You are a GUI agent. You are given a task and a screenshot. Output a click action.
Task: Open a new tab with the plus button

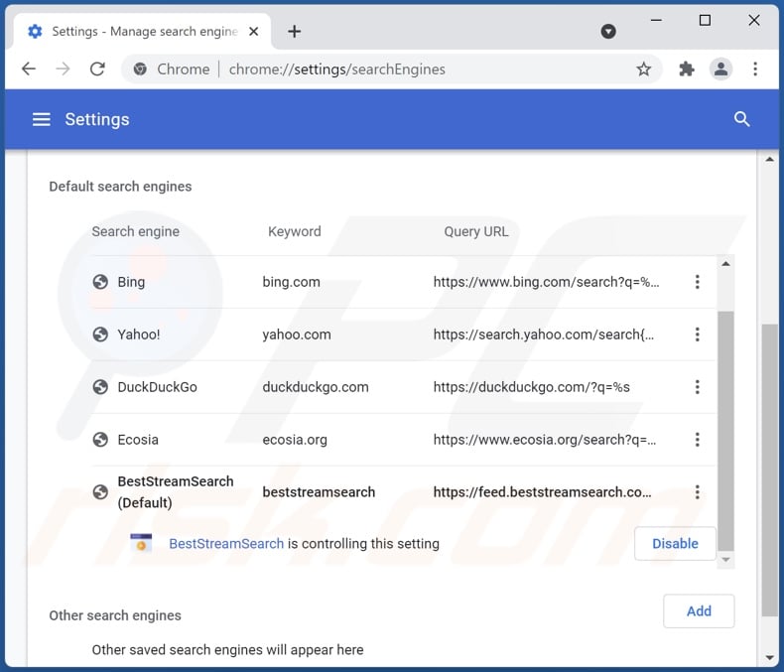[x=294, y=32]
